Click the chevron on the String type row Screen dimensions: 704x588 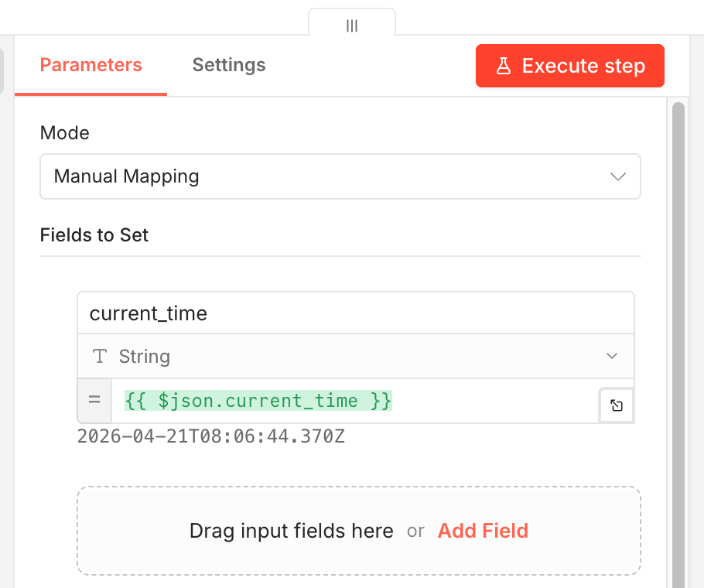[x=612, y=357]
